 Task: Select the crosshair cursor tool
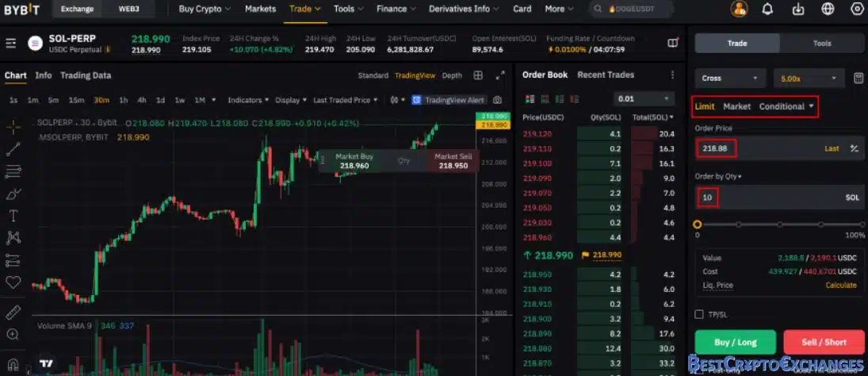point(13,128)
